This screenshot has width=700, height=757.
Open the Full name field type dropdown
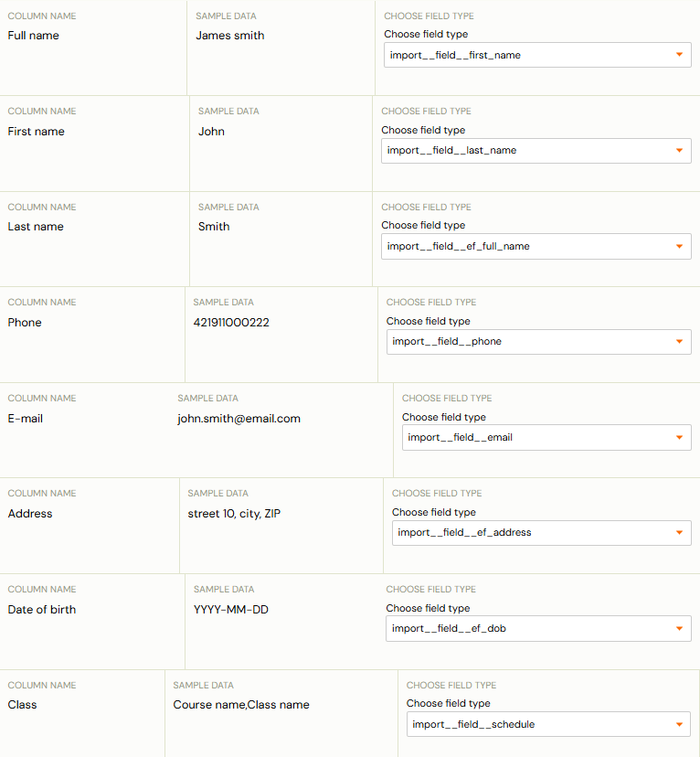pyautogui.click(x=537, y=55)
